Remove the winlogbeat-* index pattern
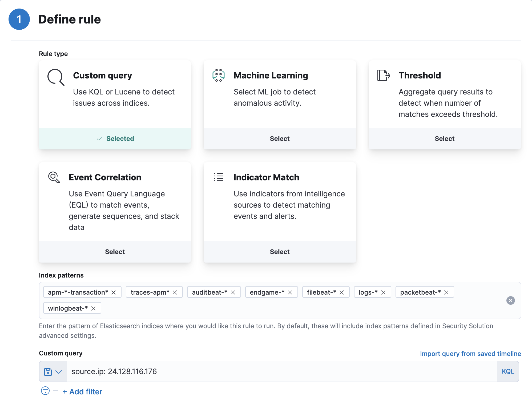The width and height of the screenshot is (532, 404). 93,308
